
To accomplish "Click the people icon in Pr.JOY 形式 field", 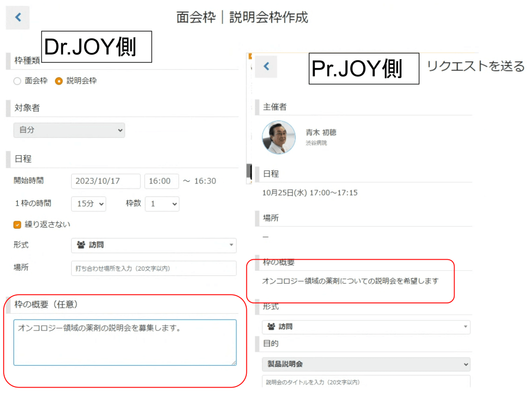I will click(271, 327).
